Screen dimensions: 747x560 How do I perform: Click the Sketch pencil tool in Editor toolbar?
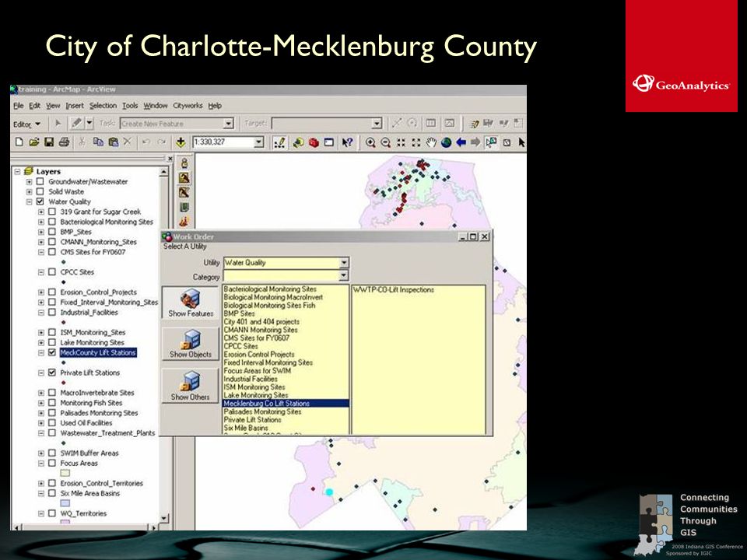pos(76,124)
